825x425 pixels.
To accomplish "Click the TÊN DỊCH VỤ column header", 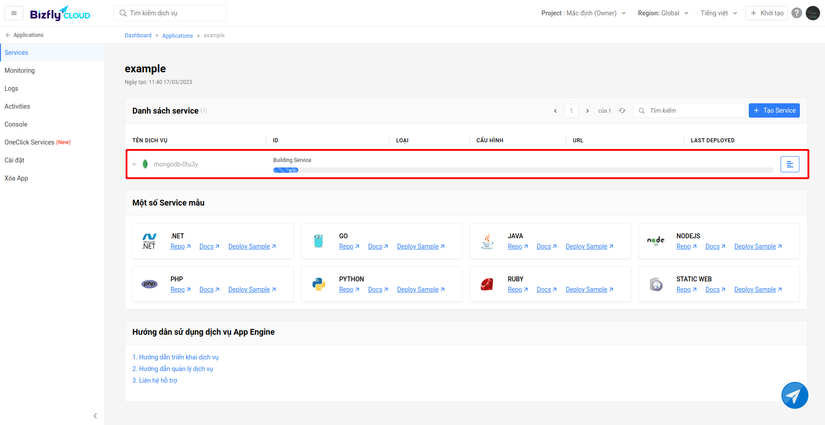I will click(x=150, y=140).
